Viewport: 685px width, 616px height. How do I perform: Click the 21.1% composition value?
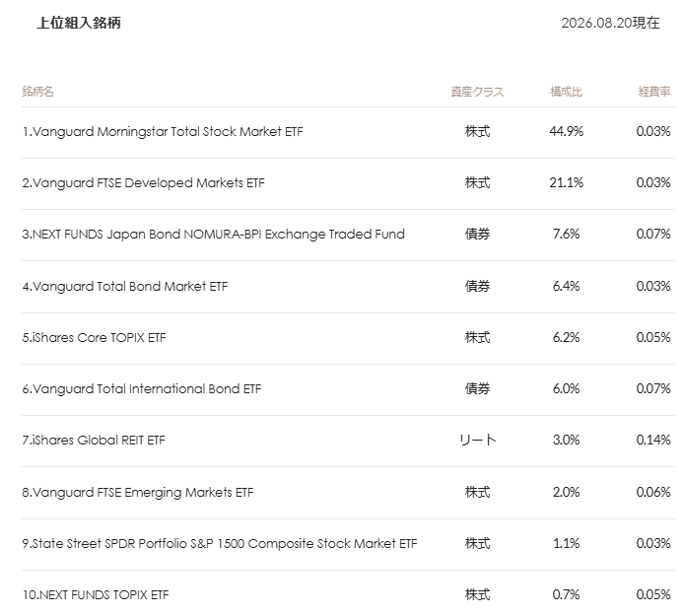(x=566, y=182)
